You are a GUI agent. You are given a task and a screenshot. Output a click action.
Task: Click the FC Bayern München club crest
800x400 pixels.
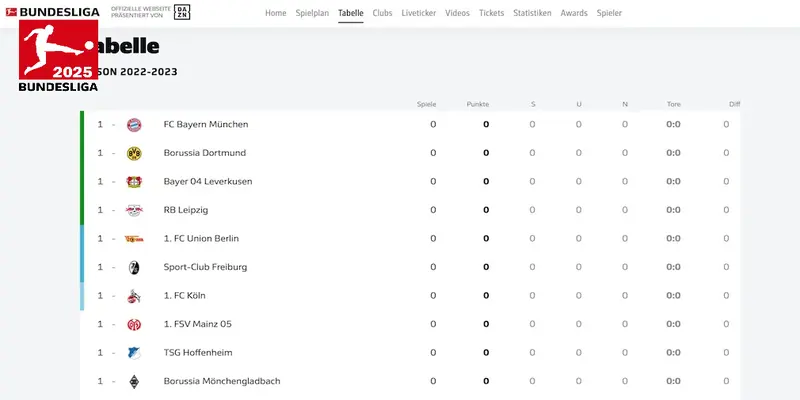click(134, 124)
